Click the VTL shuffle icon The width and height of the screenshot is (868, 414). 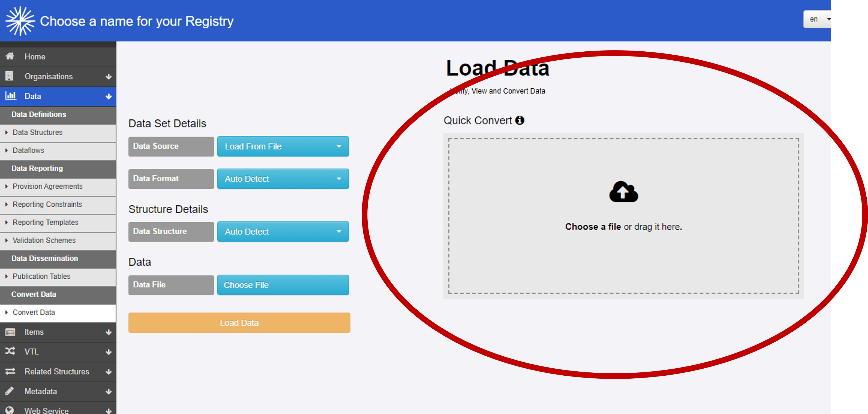(x=10, y=351)
